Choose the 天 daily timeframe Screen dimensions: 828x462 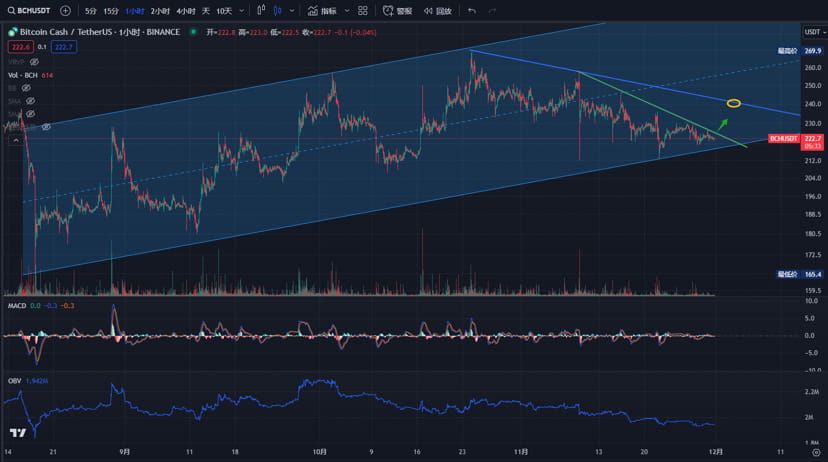pos(206,11)
